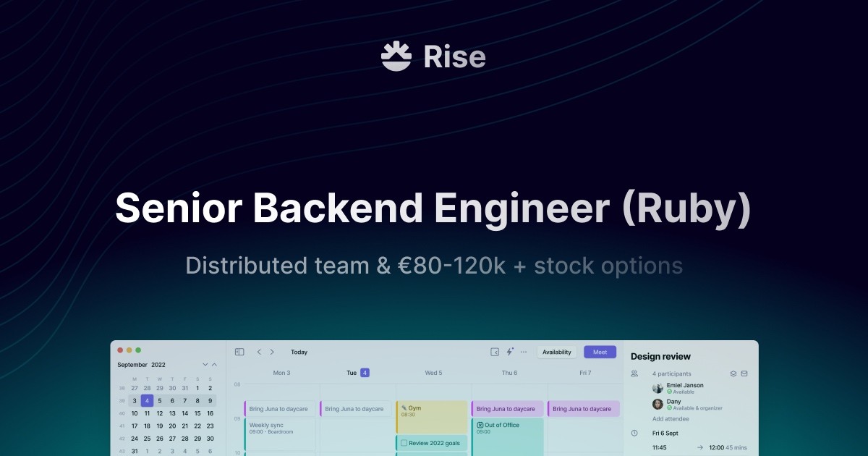The image size is (868, 456).
Task: Click the green check under Dany
Action: pos(669,408)
